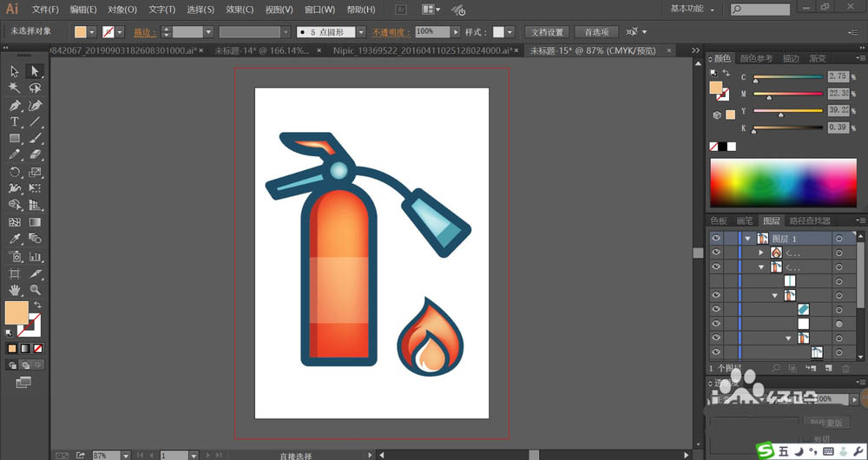Expand the flame group sublayer

coord(761,253)
